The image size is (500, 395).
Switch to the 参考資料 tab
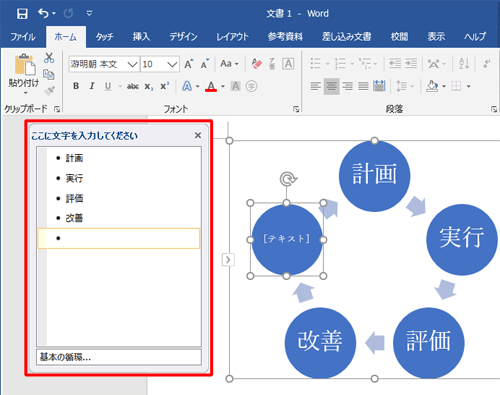click(285, 37)
